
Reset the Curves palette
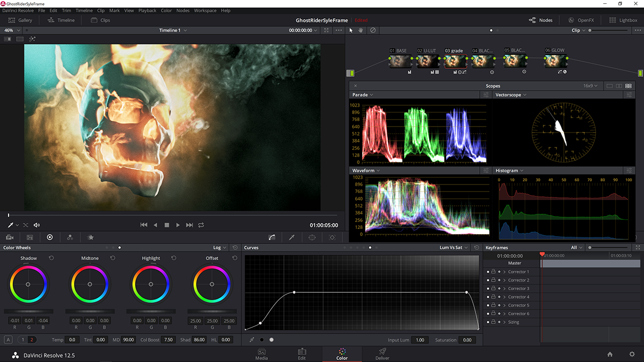[476, 248]
